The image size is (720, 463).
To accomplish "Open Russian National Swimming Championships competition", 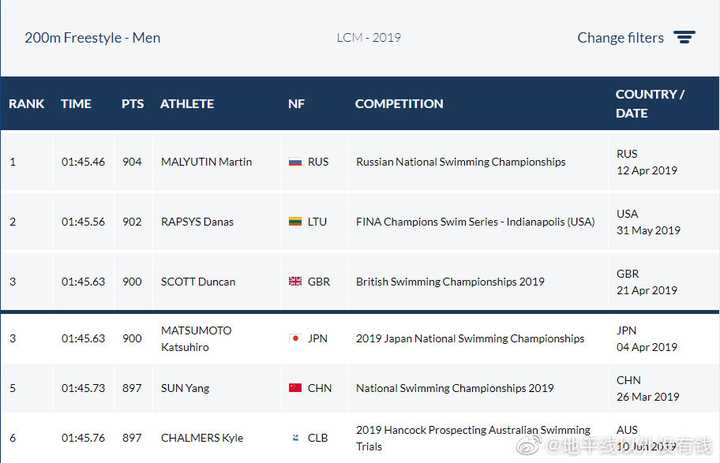I will pyautogui.click(x=461, y=162).
